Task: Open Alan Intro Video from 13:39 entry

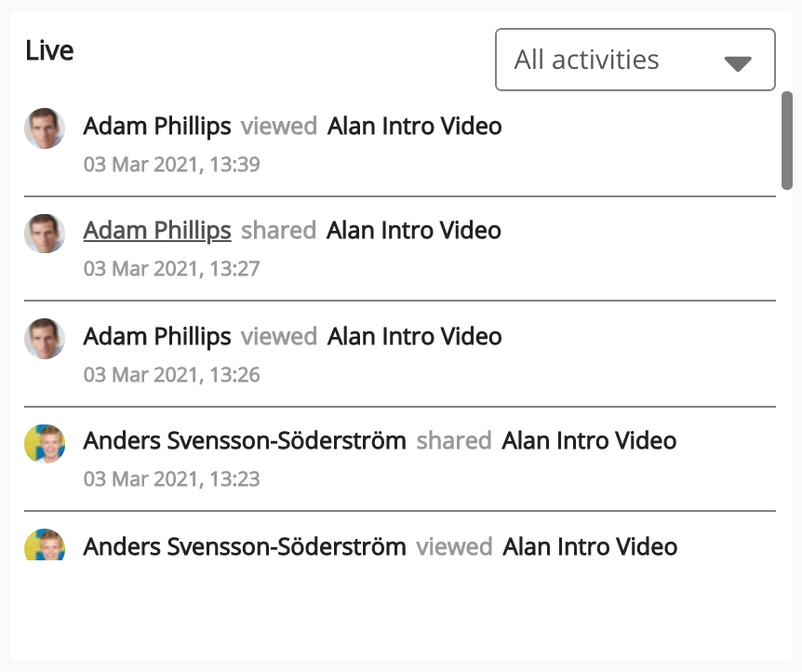Action: point(415,126)
